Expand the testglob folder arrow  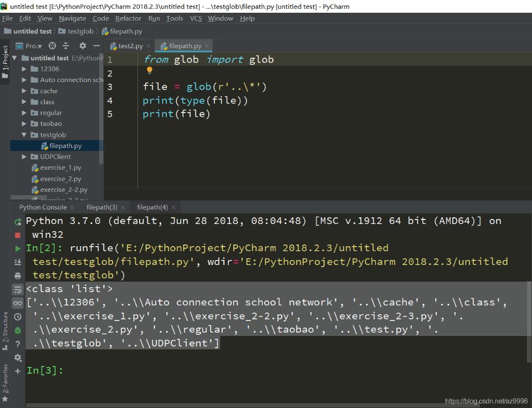pos(23,135)
